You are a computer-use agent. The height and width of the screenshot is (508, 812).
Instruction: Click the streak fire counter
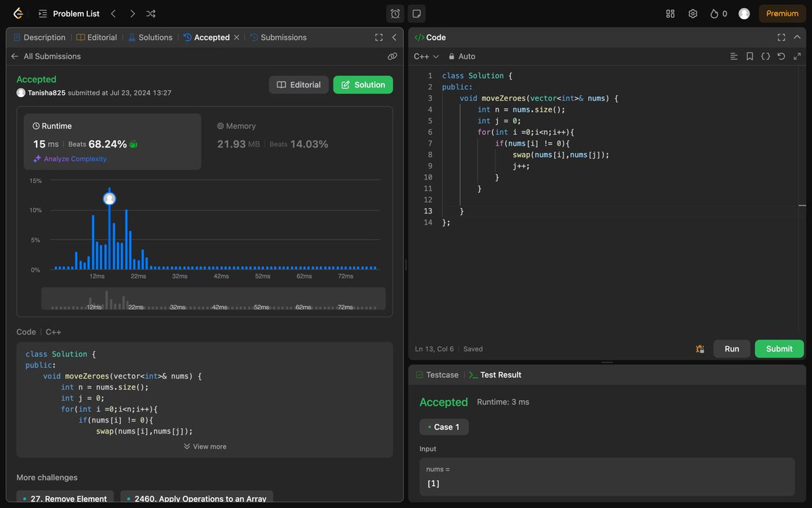(719, 14)
